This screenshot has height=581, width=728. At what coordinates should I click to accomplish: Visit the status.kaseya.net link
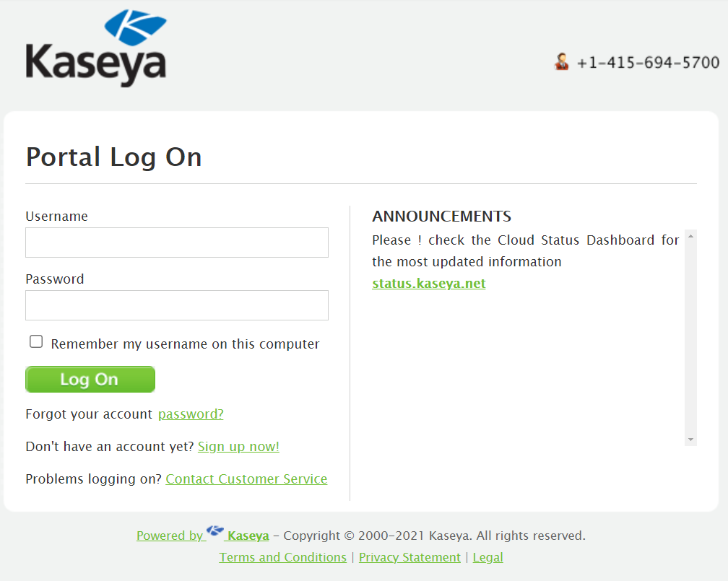coord(429,284)
